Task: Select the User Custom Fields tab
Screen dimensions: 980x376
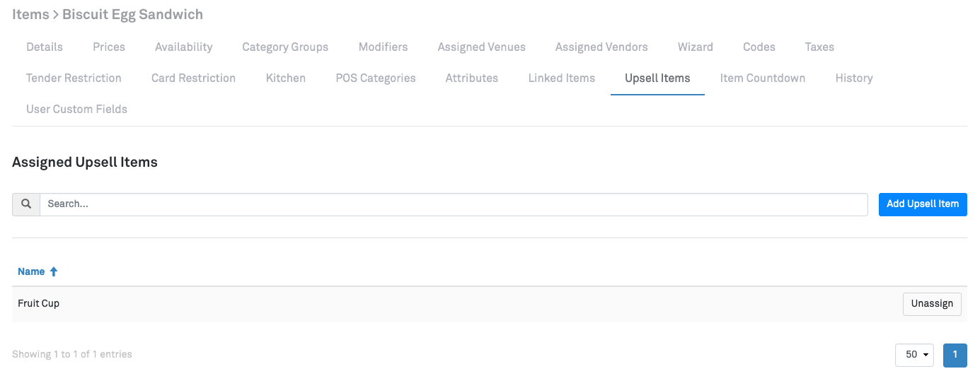Action: click(x=76, y=110)
